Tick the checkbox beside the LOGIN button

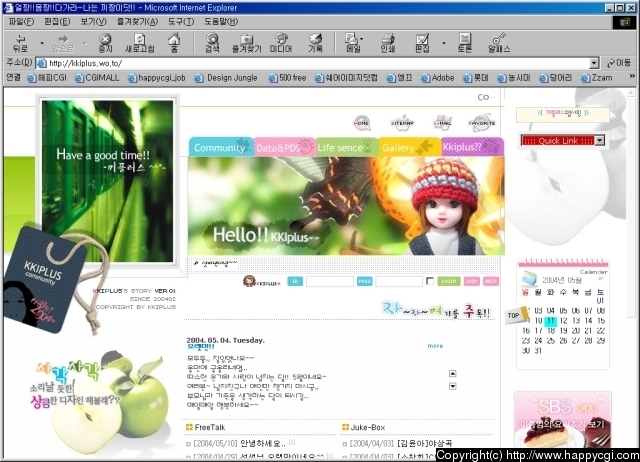pos(430,281)
